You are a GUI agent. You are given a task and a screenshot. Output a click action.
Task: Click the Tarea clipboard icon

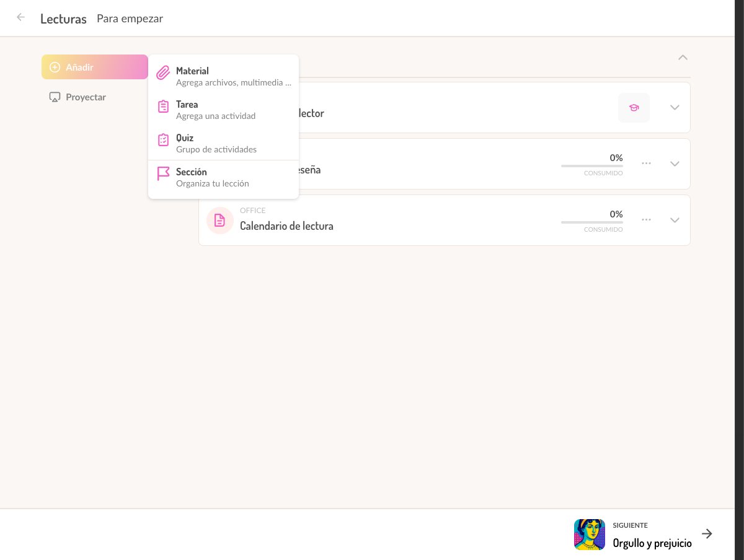tap(163, 107)
